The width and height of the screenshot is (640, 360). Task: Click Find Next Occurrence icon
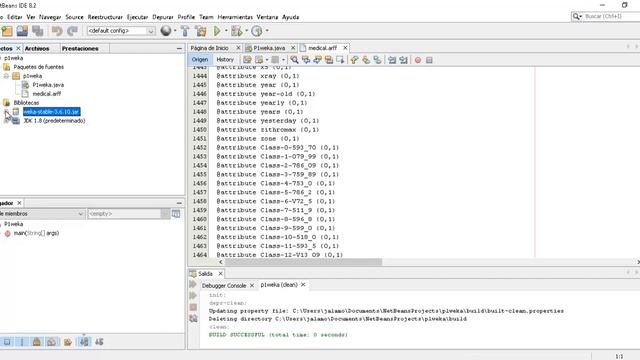(317, 60)
